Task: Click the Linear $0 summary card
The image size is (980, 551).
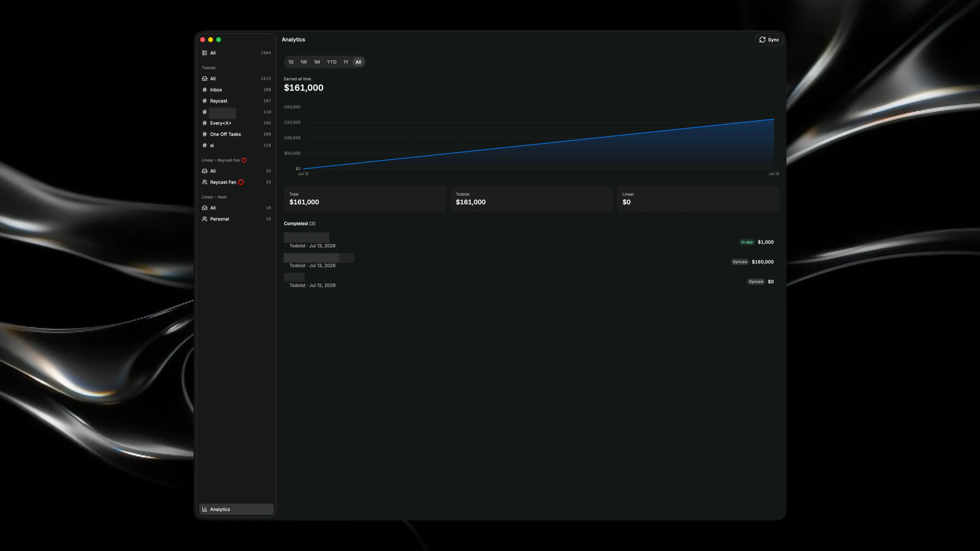Action: pos(698,199)
